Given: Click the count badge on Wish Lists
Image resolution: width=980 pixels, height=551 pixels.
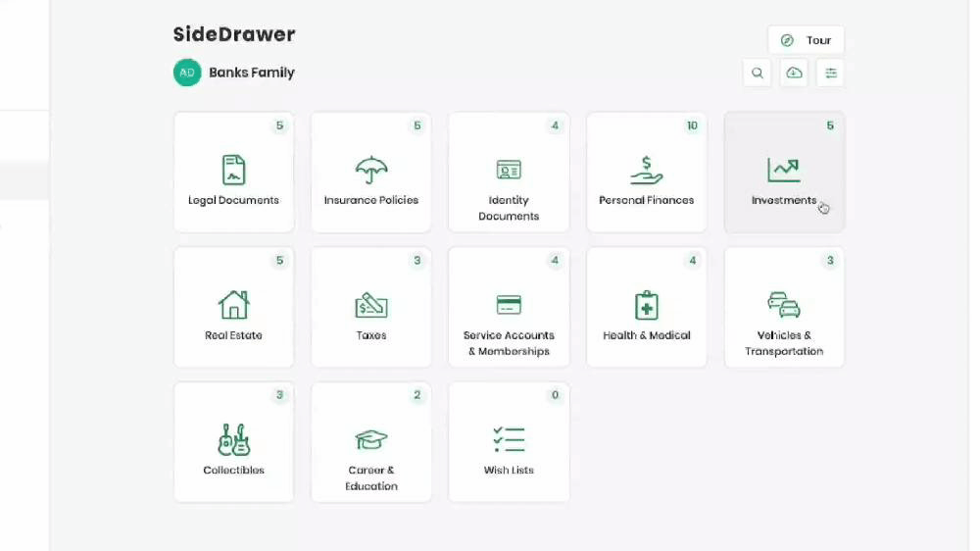Looking at the screenshot, I should [555, 395].
